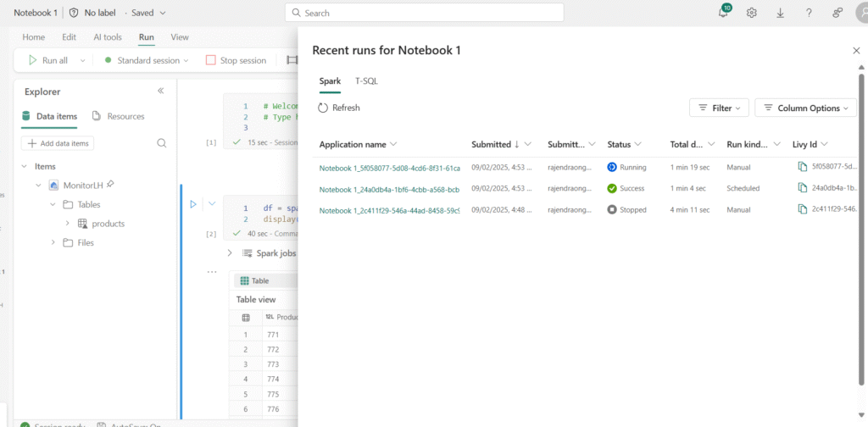868x427 pixels.
Task: Click the Notebook 1 title
Action: [x=36, y=13]
